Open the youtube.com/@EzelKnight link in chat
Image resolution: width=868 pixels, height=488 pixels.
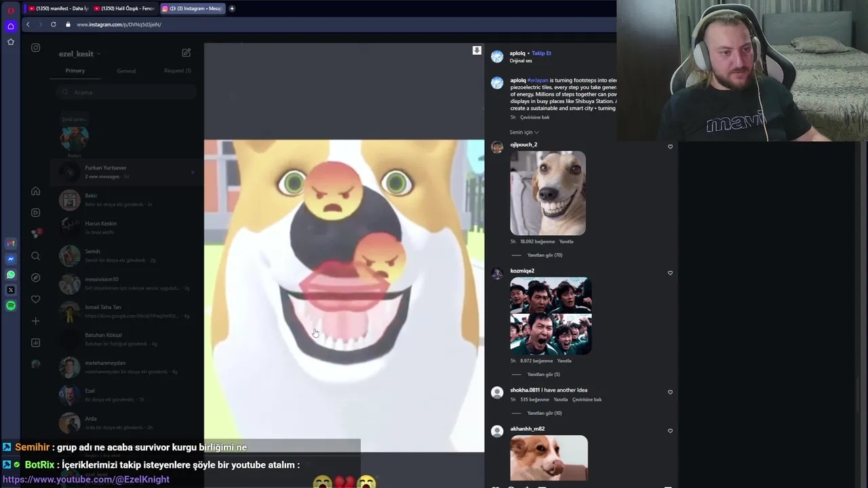click(x=86, y=479)
